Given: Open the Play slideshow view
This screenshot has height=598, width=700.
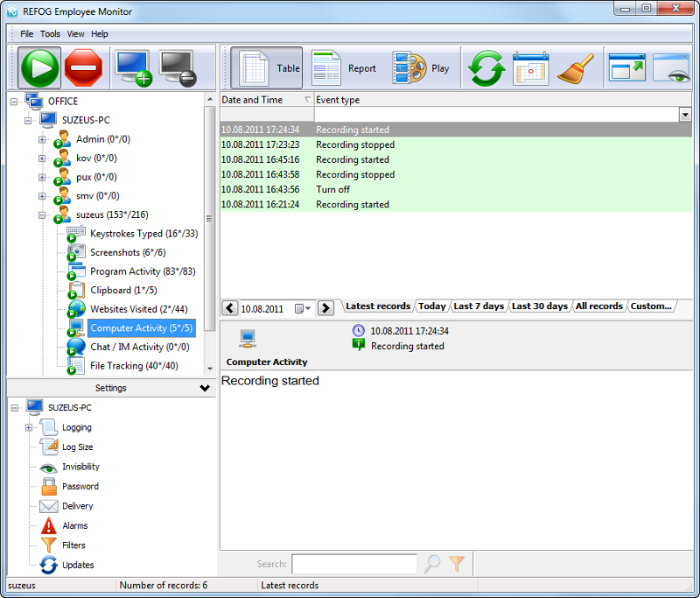Looking at the screenshot, I should coord(421,68).
